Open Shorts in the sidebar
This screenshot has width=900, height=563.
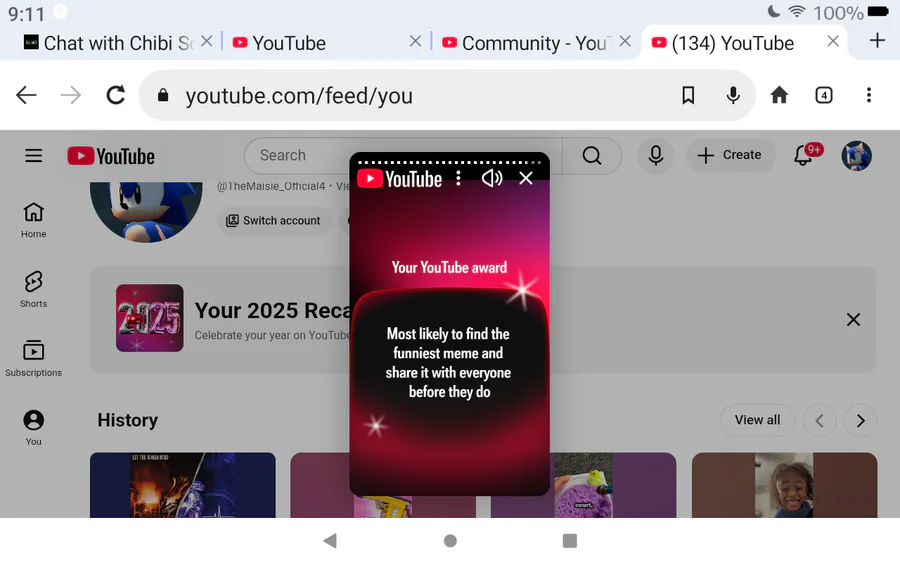click(33, 290)
